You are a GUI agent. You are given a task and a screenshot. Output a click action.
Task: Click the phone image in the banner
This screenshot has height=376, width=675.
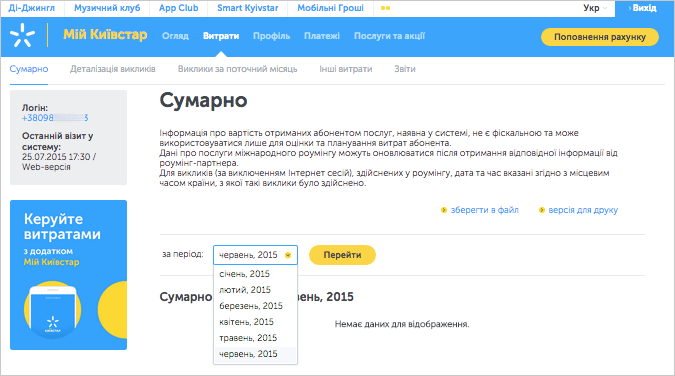[x=53, y=311]
